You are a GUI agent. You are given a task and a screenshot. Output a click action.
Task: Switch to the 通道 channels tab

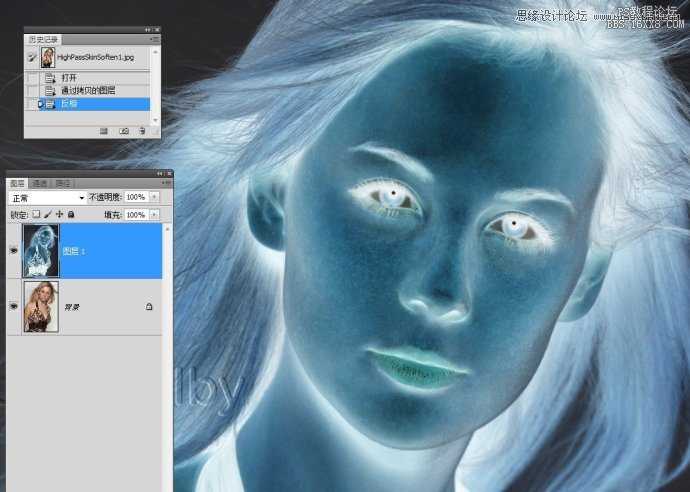pyautogui.click(x=40, y=184)
